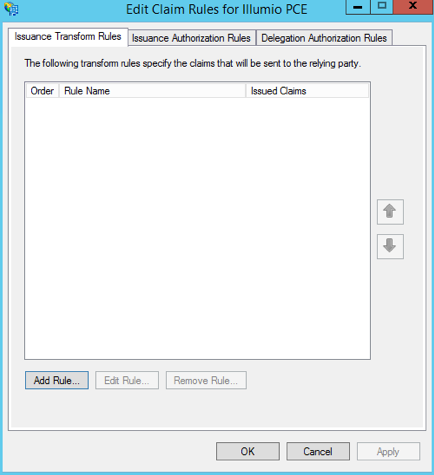Click the AD FS icon in title bar
The height and width of the screenshot is (475, 434).
(x=11, y=9)
